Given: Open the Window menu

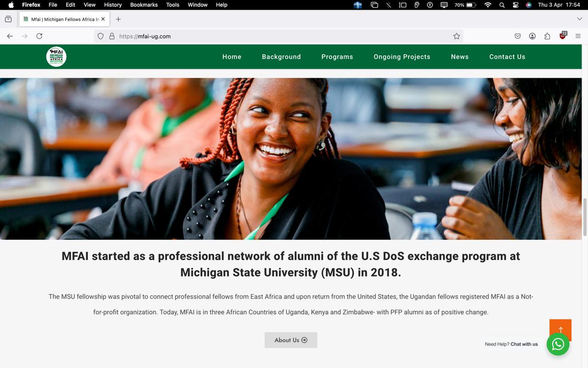Looking at the screenshot, I should 198,5.
